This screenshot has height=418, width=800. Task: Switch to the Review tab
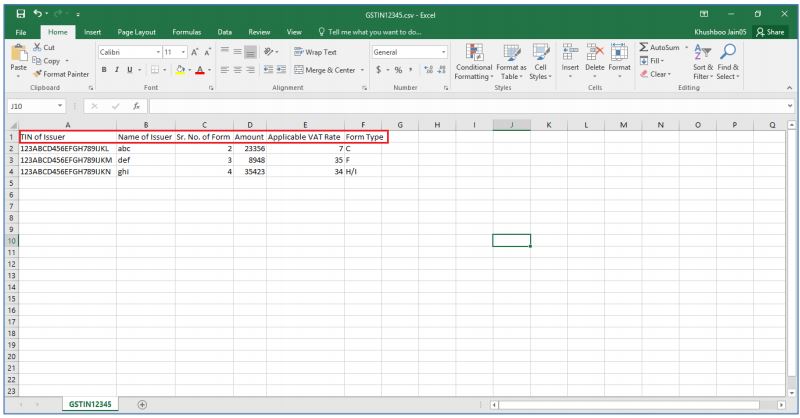click(x=259, y=32)
